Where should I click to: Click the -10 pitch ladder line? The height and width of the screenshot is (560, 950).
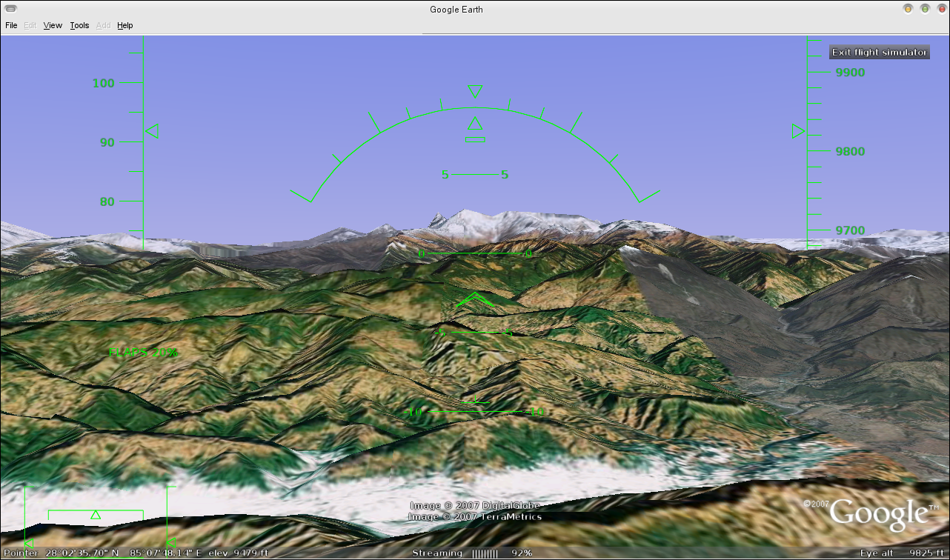tap(475, 412)
